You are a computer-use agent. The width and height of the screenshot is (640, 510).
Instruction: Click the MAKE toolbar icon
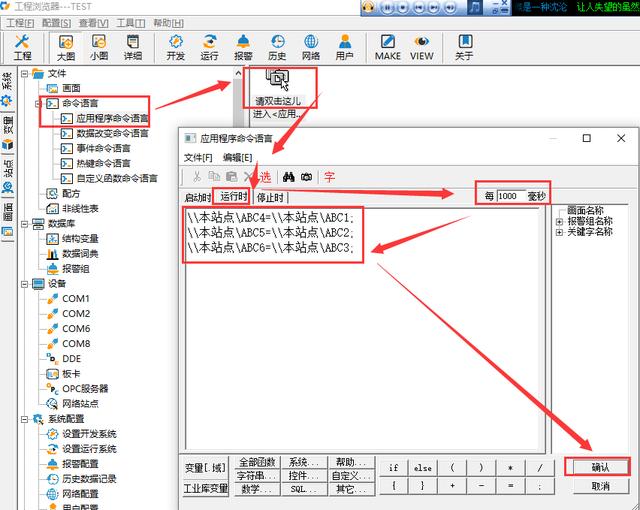coord(387,47)
